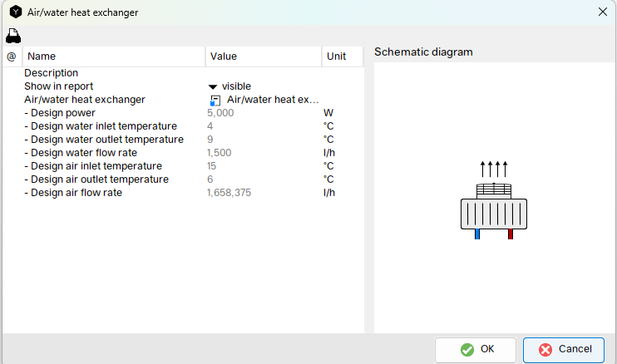The width and height of the screenshot is (617, 364).
Task: Click the l/h unit of air flow rate
Action: pyautogui.click(x=329, y=193)
